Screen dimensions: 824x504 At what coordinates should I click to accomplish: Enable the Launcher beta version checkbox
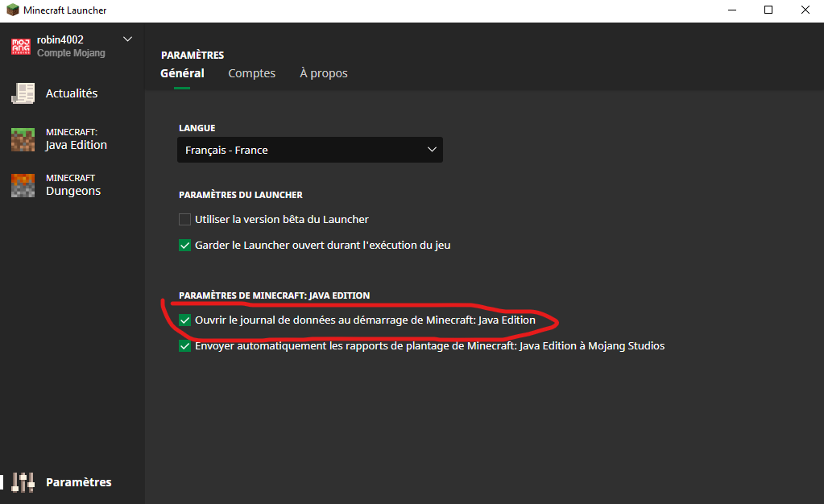click(x=185, y=219)
